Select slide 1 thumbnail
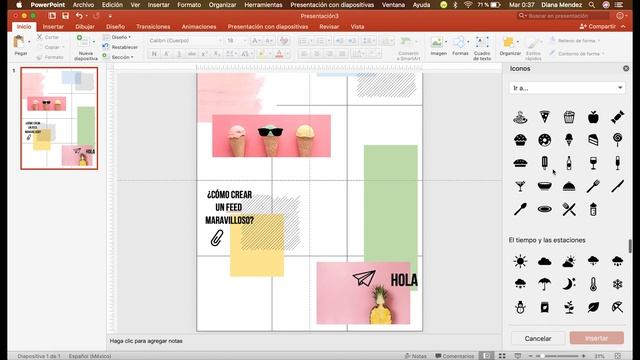 pyautogui.click(x=59, y=118)
